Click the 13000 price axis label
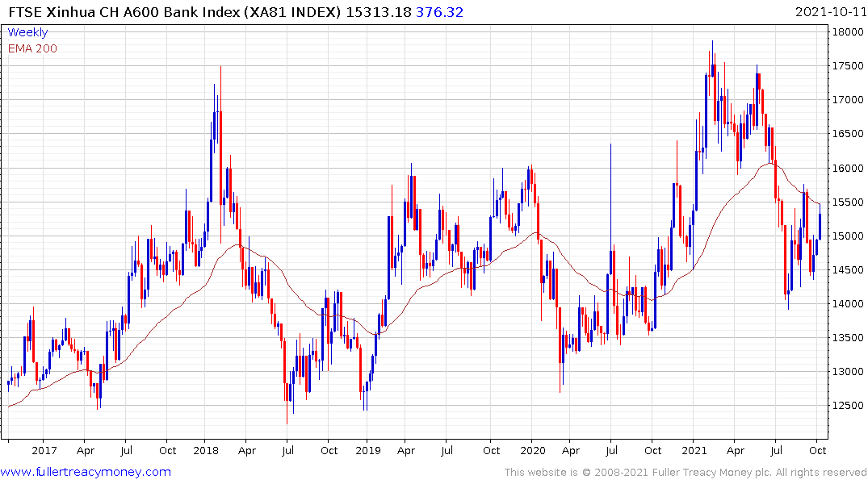868x484 pixels. pyautogui.click(x=848, y=372)
